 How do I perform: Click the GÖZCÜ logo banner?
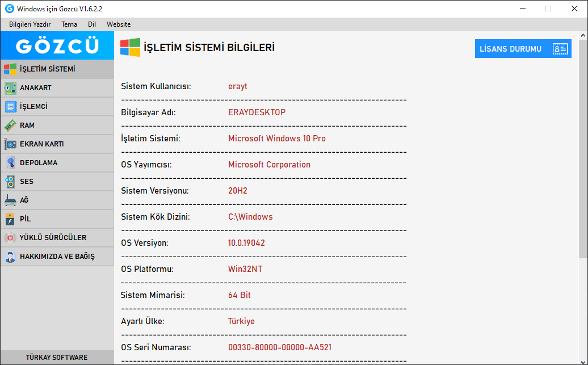point(57,45)
